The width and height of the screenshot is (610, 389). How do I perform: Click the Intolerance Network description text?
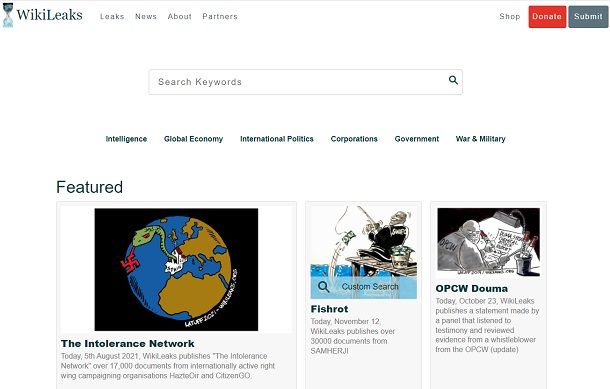pos(168,366)
